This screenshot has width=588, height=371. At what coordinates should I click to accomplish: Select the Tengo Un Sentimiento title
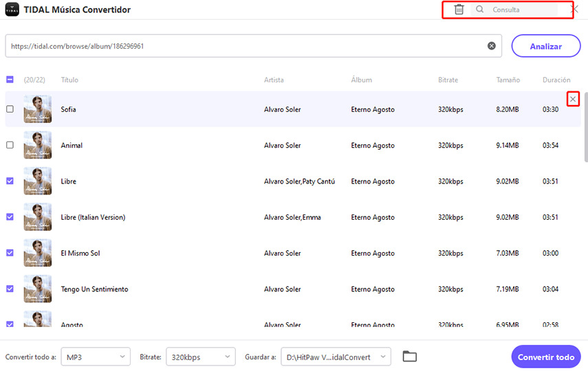point(94,289)
